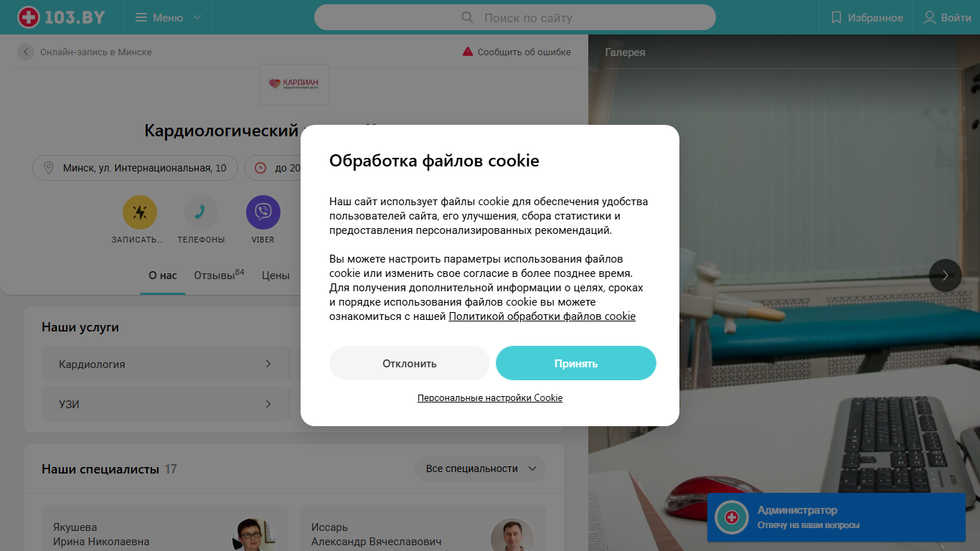Accept cookies with Принять button

point(576,363)
